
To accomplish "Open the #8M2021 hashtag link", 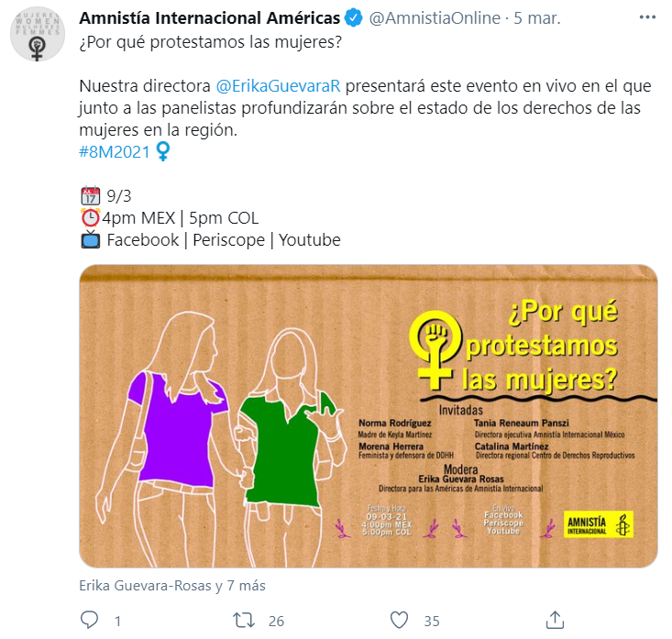I will [115, 151].
